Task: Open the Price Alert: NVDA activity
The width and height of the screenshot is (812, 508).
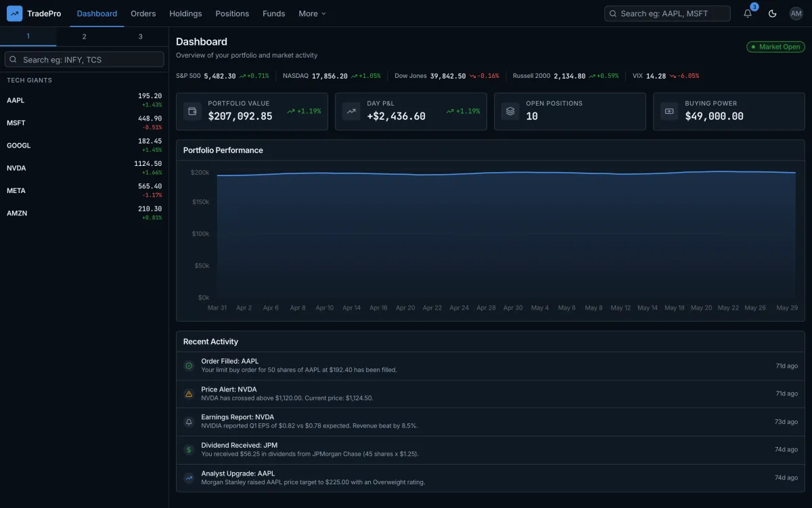Action: click(x=491, y=394)
